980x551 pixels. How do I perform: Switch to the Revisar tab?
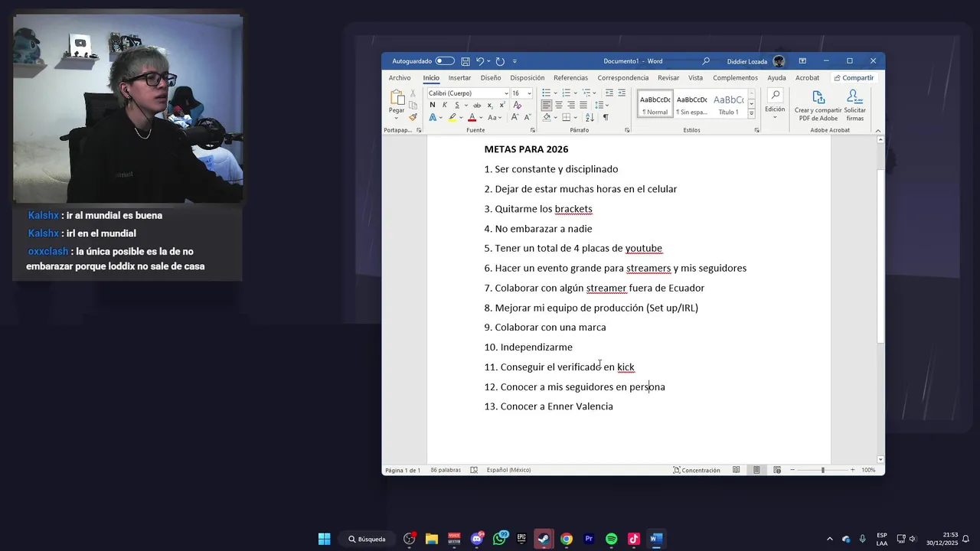click(x=668, y=78)
